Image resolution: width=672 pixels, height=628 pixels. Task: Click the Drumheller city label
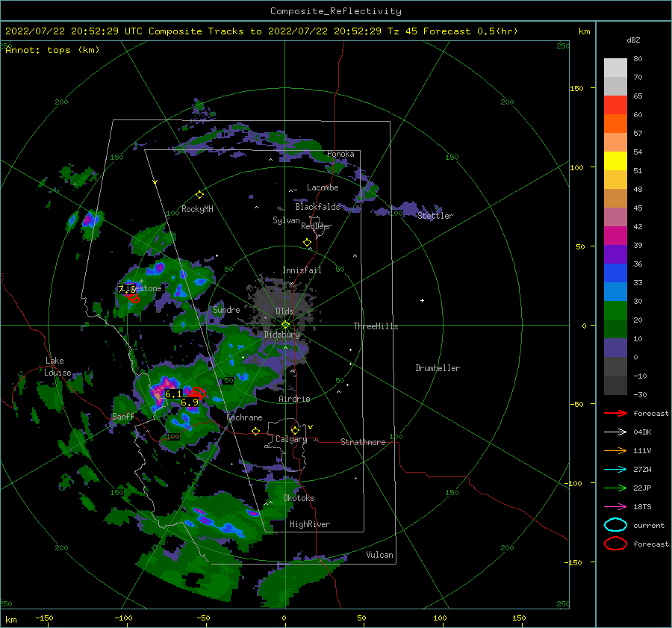(438, 368)
